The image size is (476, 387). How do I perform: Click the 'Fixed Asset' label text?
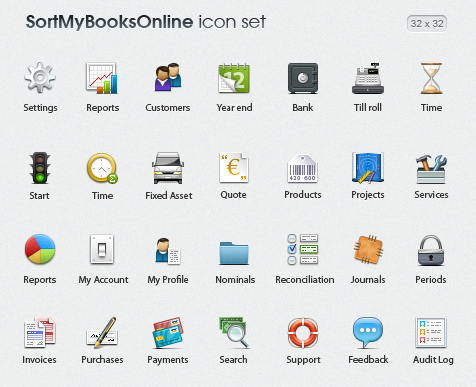[169, 195]
